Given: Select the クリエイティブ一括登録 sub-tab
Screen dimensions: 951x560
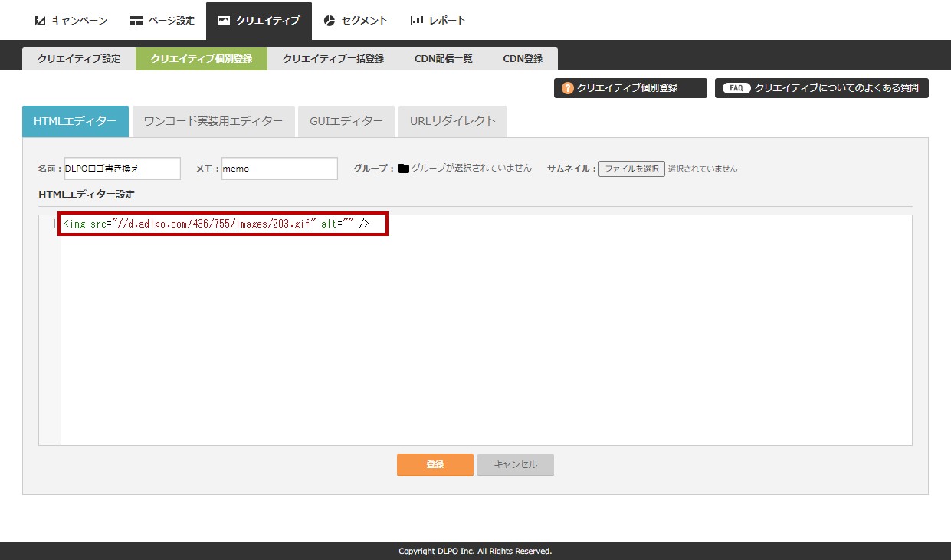Looking at the screenshot, I should pyautogui.click(x=333, y=59).
